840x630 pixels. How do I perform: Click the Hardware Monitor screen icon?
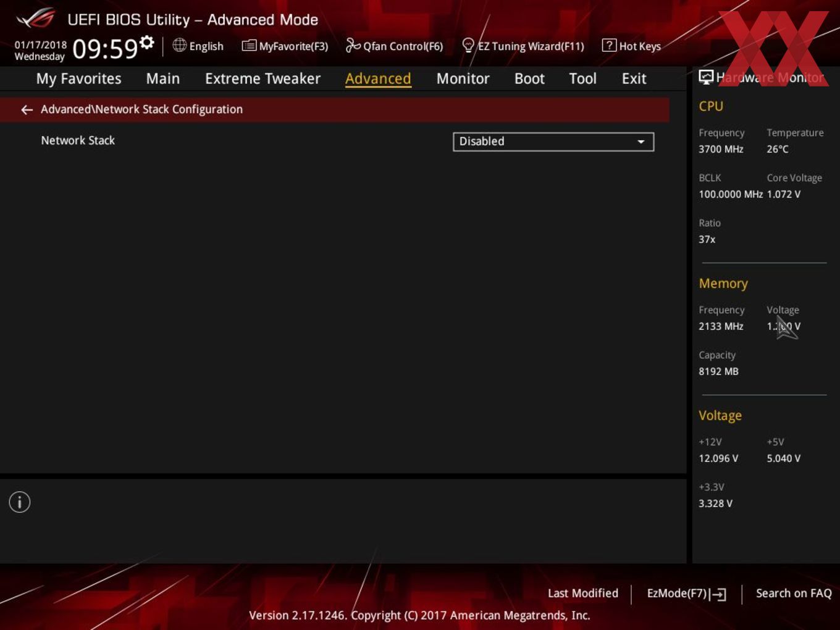pos(706,77)
